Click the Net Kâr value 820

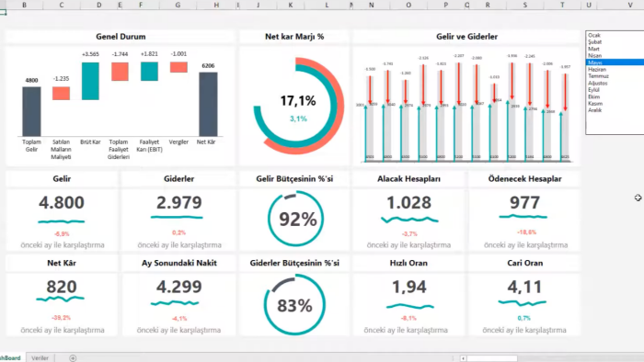coord(62,287)
